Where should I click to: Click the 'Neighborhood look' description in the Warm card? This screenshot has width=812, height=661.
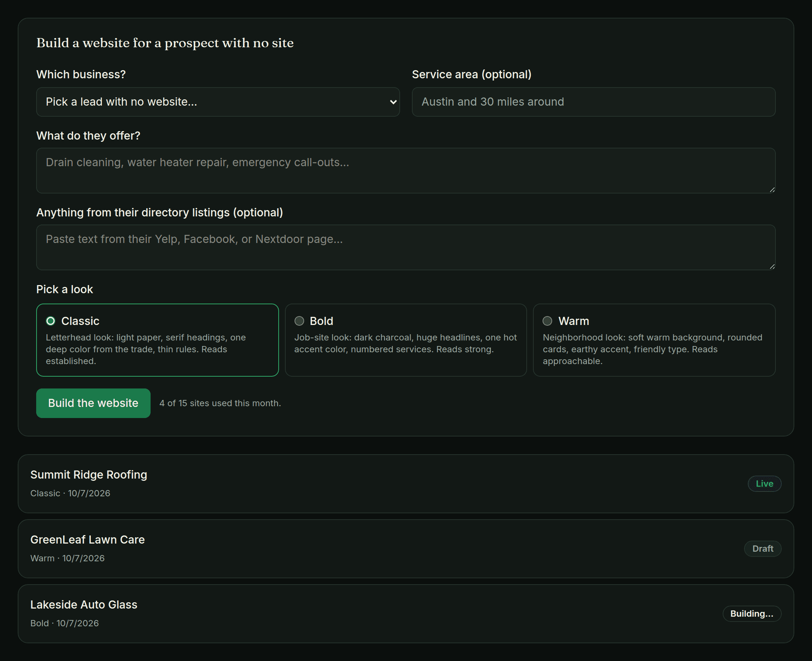click(x=652, y=349)
